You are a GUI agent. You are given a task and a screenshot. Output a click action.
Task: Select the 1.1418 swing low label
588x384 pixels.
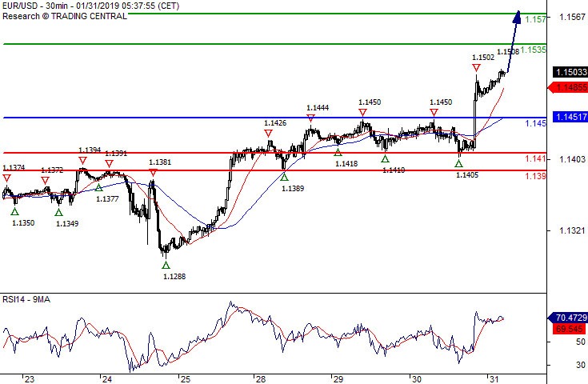[346, 163]
